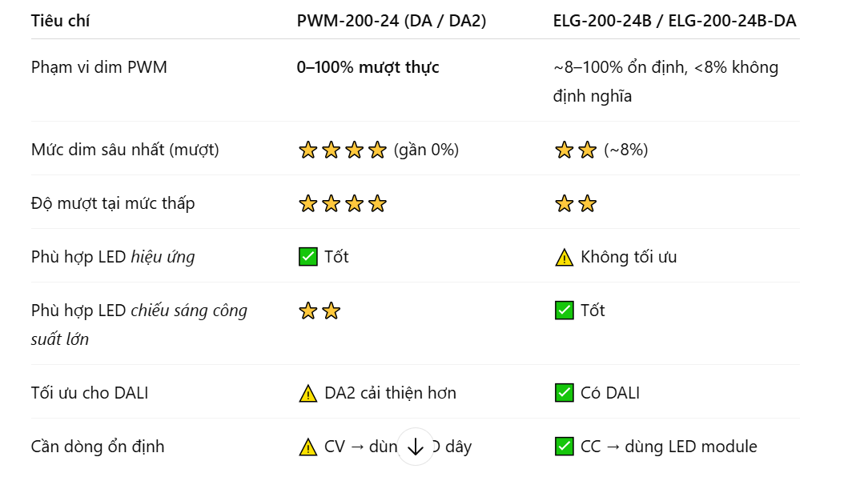Click the scroll-down arrow button

tap(415, 447)
